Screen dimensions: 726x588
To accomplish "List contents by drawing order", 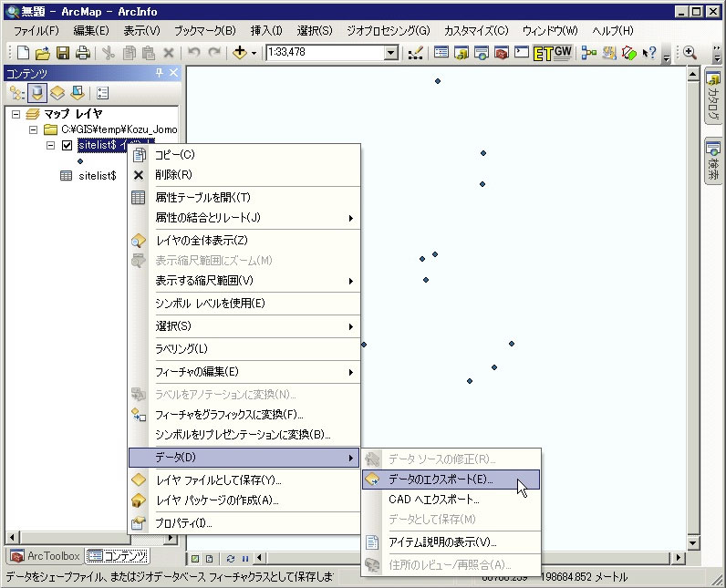I will pyautogui.click(x=17, y=93).
